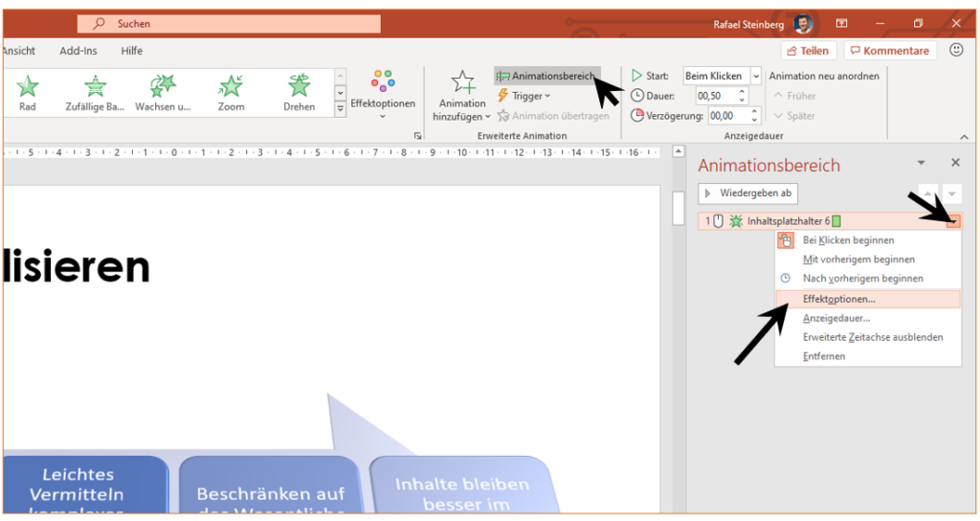Open Erweiterte Animation dialog launcher
The image size is (980, 521).
(x=417, y=136)
